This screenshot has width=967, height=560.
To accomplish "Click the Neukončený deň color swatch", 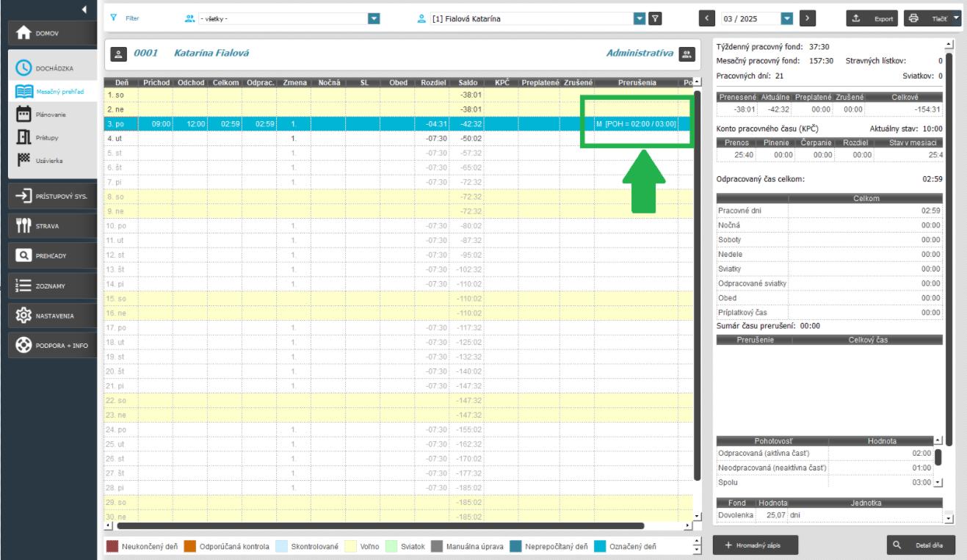I will 111,546.
